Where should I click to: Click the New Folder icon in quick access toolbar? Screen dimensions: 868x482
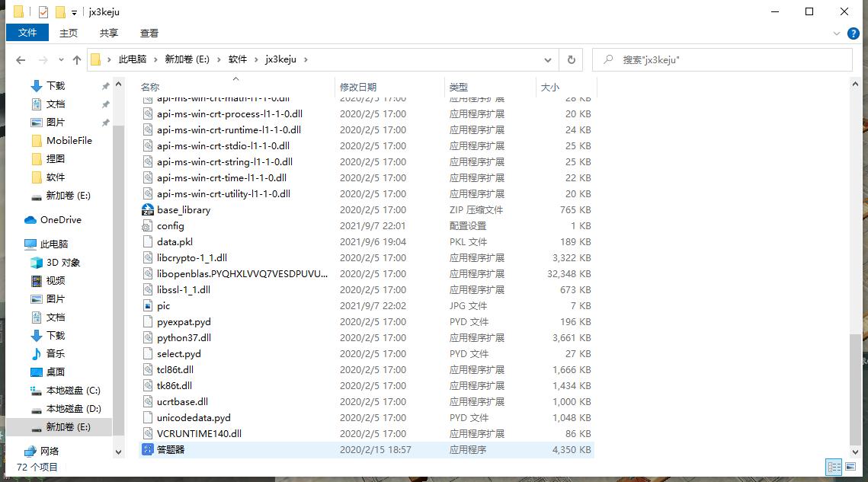point(59,11)
